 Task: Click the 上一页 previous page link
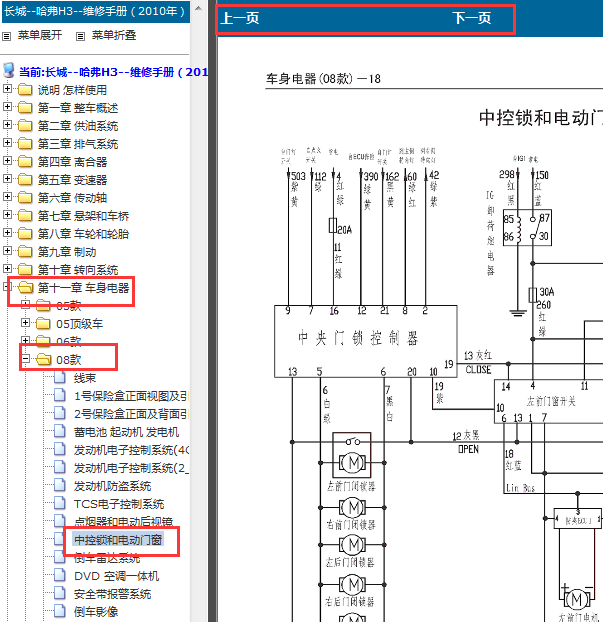pyautogui.click(x=240, y=18)
